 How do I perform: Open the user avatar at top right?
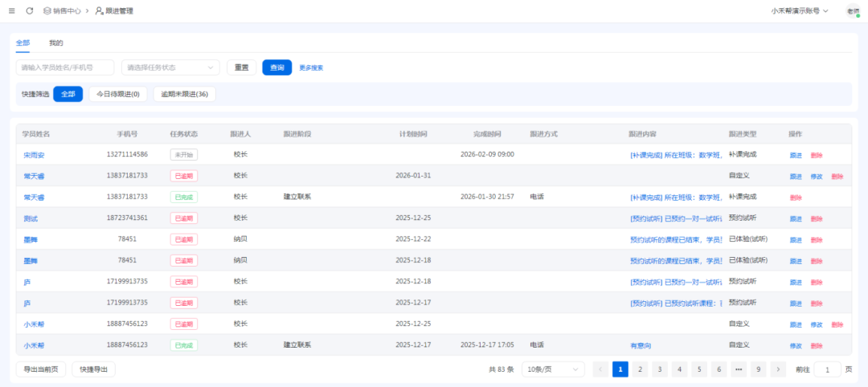pos(852,10)
